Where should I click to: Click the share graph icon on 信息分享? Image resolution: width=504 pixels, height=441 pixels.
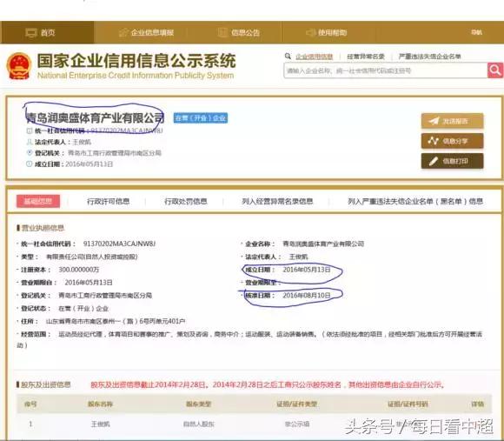tap(434, 141)
